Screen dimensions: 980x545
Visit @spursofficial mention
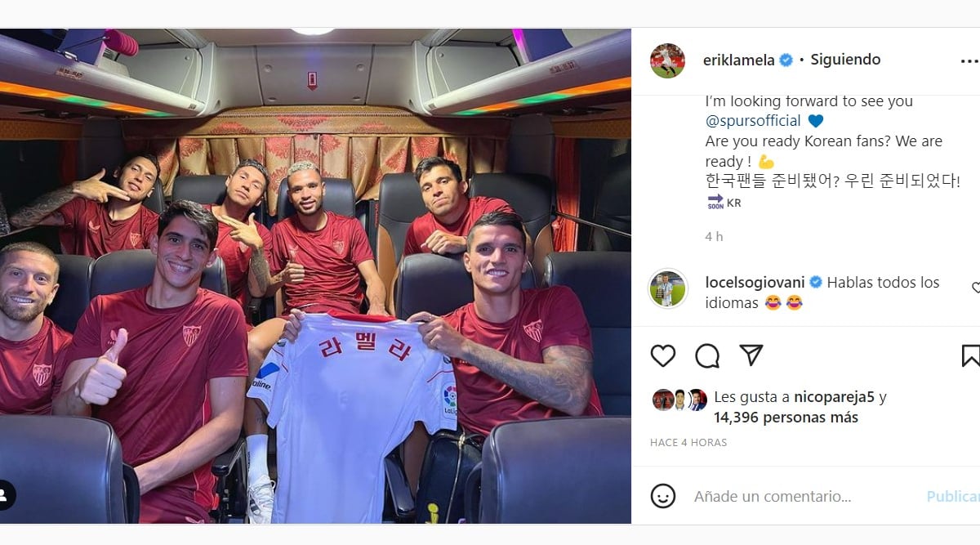[x=754, y=121]
